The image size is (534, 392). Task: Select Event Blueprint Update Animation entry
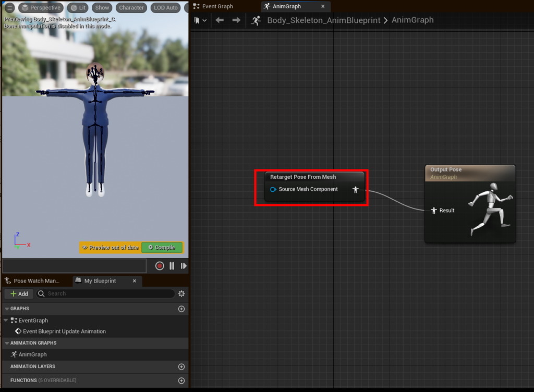[x=64, y=331]
